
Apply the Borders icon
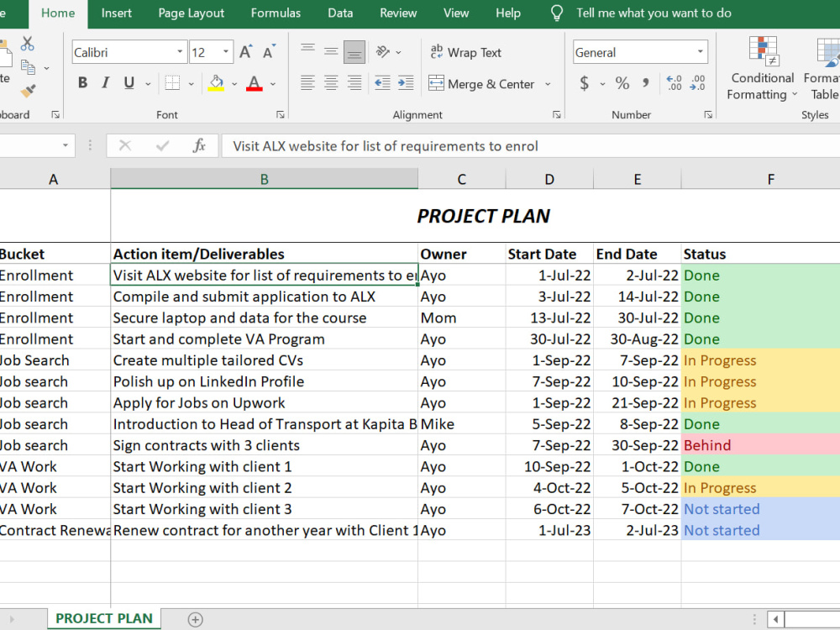[x=172, y=83]
